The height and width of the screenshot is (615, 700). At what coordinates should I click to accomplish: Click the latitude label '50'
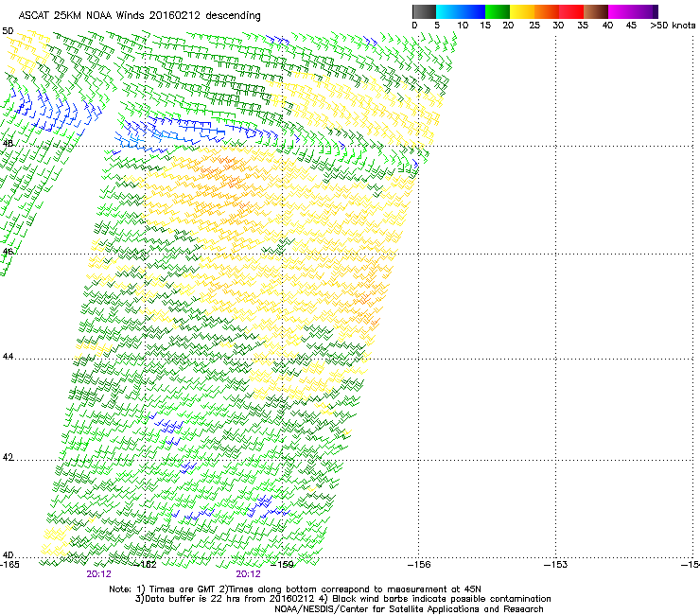coord(8,31)
